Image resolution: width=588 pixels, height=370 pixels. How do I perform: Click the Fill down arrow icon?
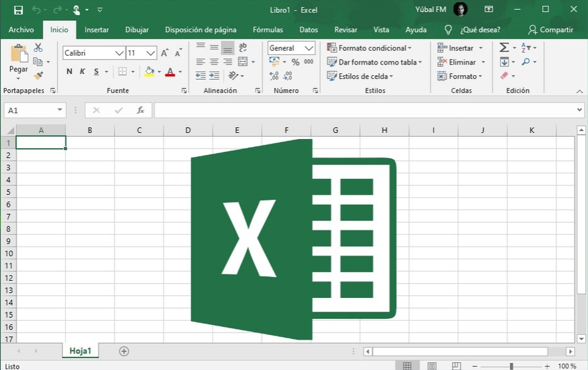point(504,61)
